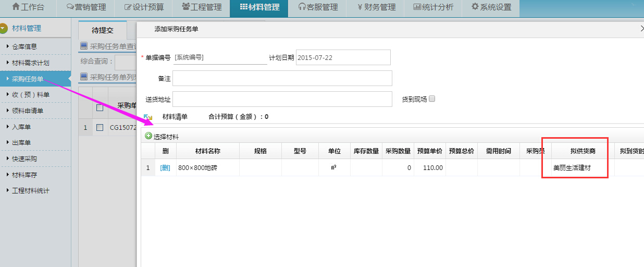Collapse the 材料管理 sidebar header arrow
Image resolution: width=644 pixels, height=267 pixels.
coord(4,28)
